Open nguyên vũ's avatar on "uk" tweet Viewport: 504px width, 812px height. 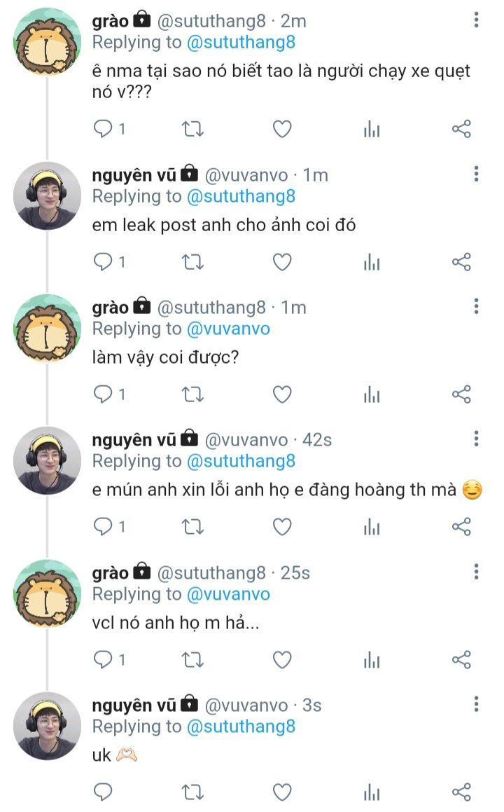click(x=47, y=725)
